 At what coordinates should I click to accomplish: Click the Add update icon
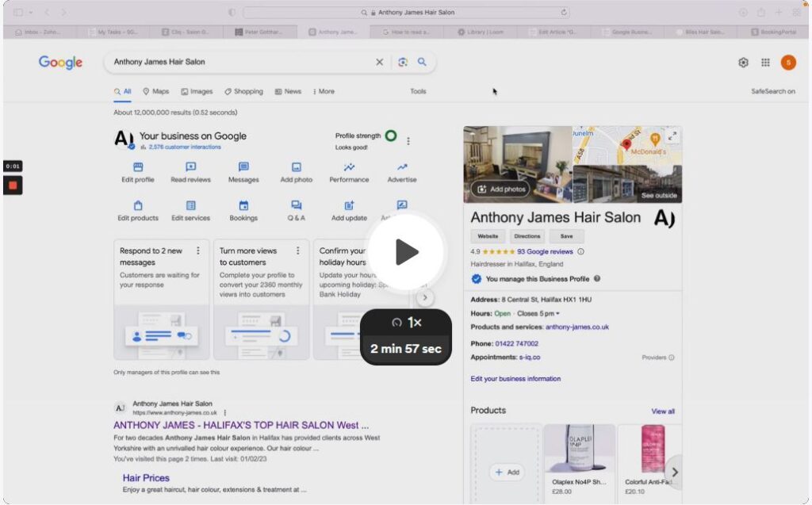click(349, 205)
